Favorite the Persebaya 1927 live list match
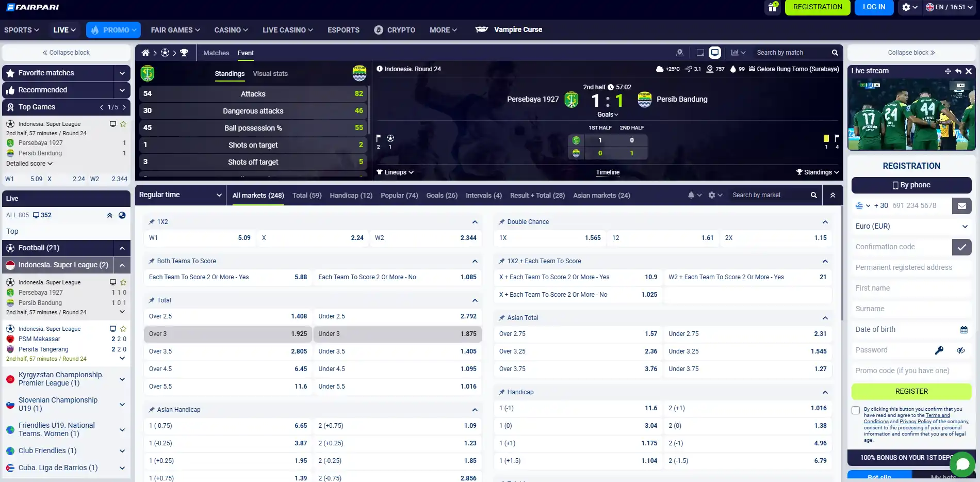This screenshot has width=980, height=482. click(x=123, y=282)
